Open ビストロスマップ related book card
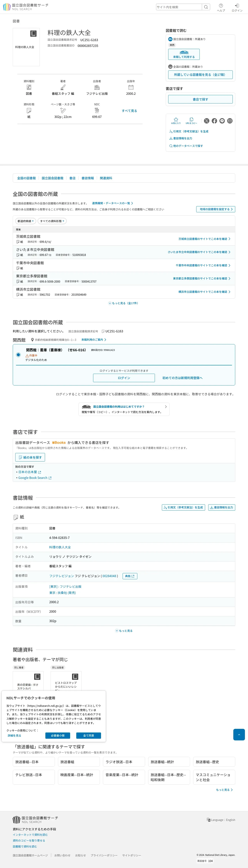This screenshot has width=248, height=868. coord(66,681)
